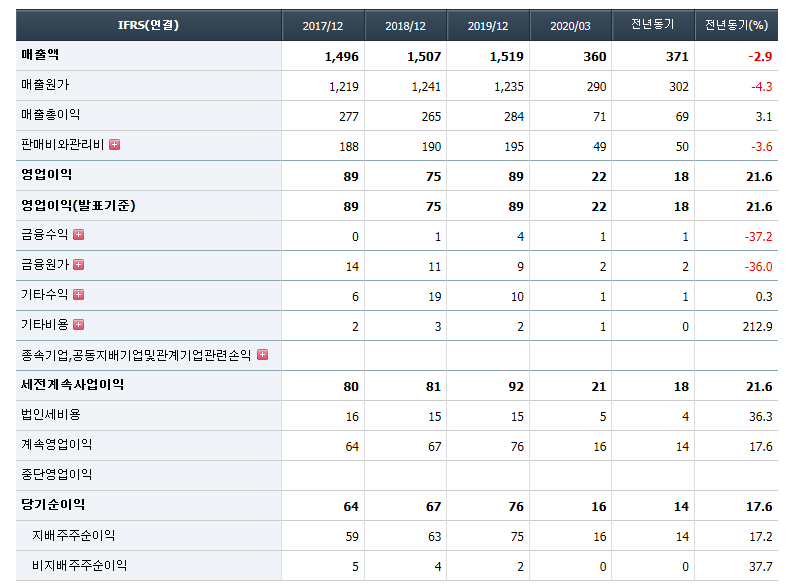
Task: Select the 금융원가 row label
Action: (x=44, y=265)
